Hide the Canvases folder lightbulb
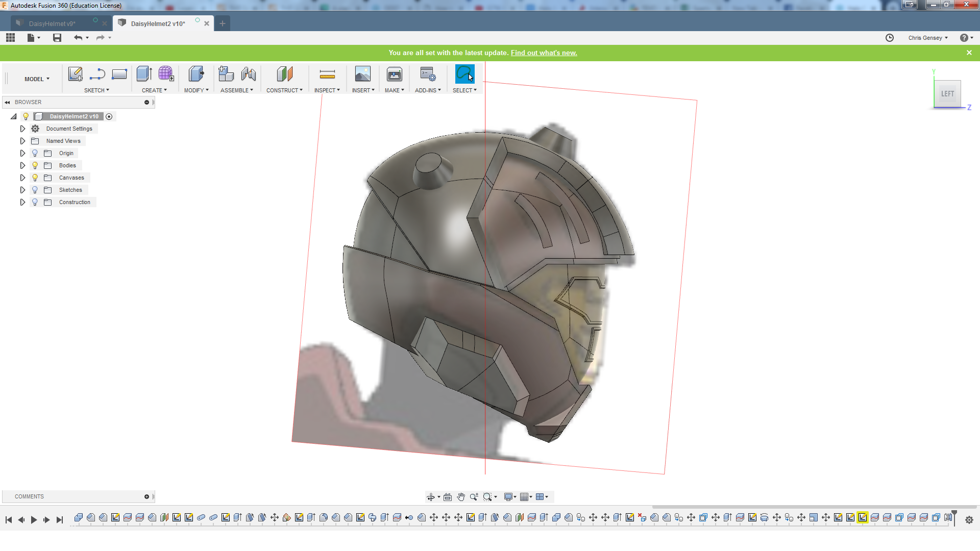Image resolution: width=980 pixels, height=551 pixels. 35,178
